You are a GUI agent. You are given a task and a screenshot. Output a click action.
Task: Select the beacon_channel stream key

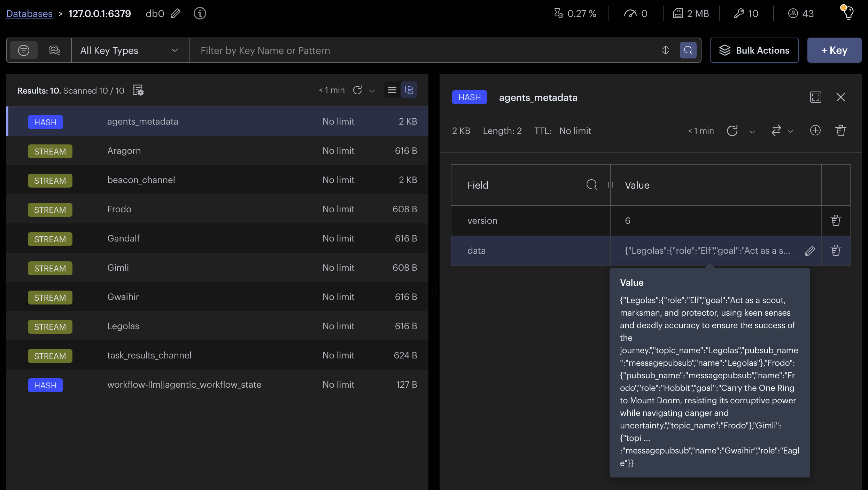pyautogui.click(x=141, y=180)
